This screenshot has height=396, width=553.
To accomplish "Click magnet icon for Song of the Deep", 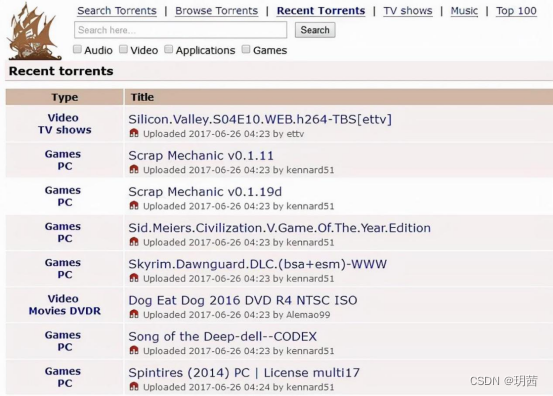I will [x=134, y=350].
